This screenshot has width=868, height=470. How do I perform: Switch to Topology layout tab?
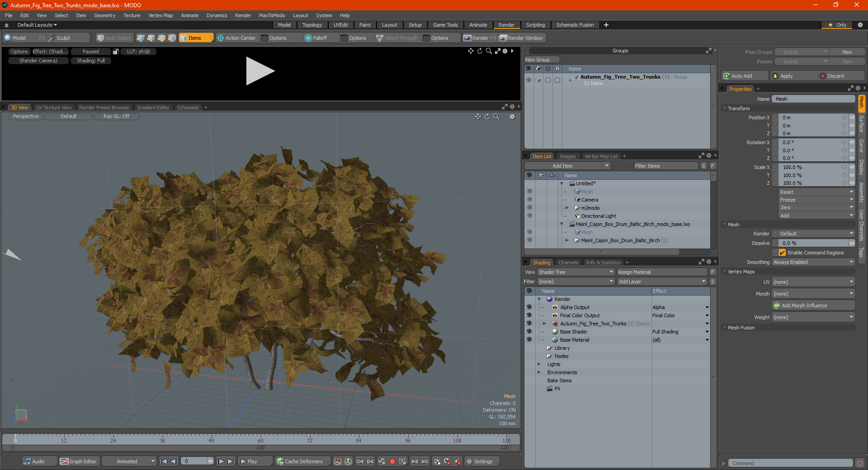click(x=312, y=25)
